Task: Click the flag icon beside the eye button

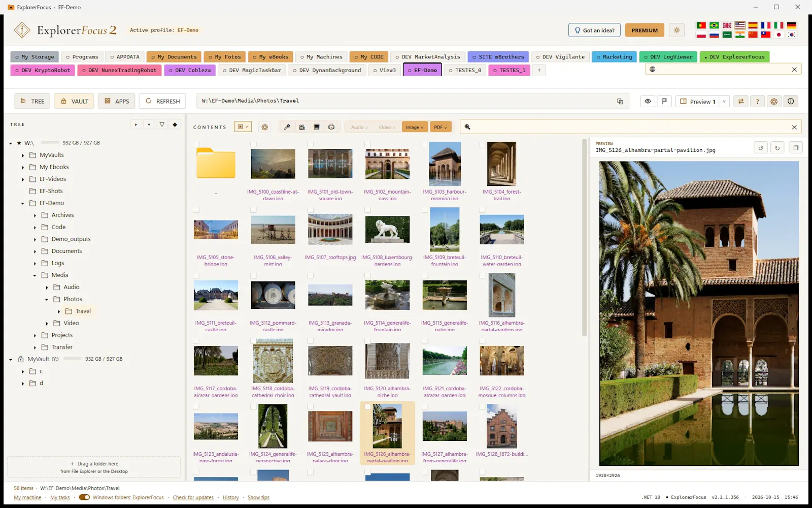Action: pyautogui.click(x=664, y=101)
